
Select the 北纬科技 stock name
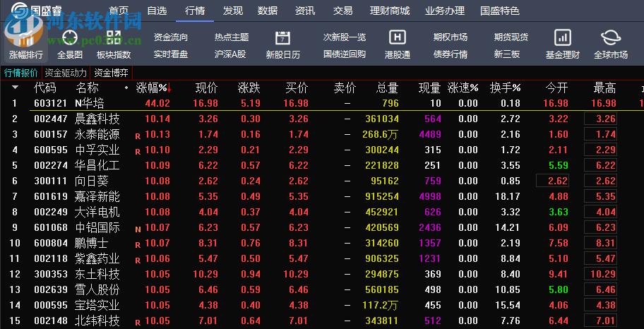pos(97,321)
